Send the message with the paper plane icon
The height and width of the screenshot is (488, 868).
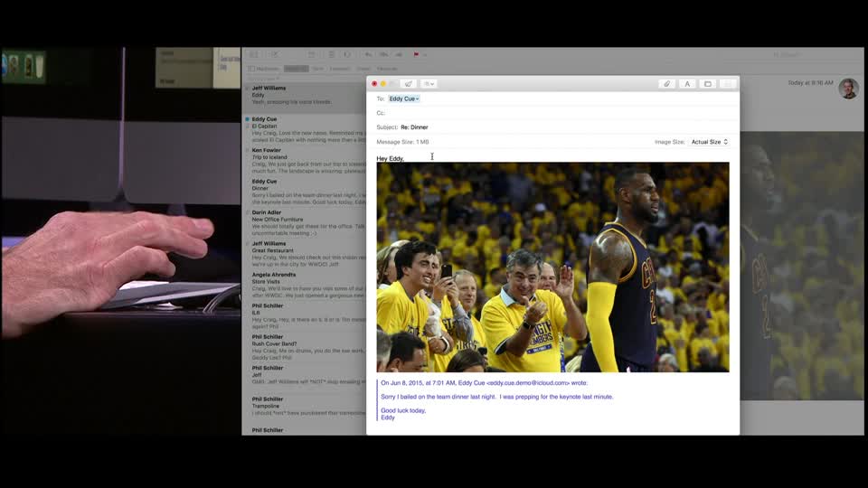pyautogui.click(x=408, y=84)
